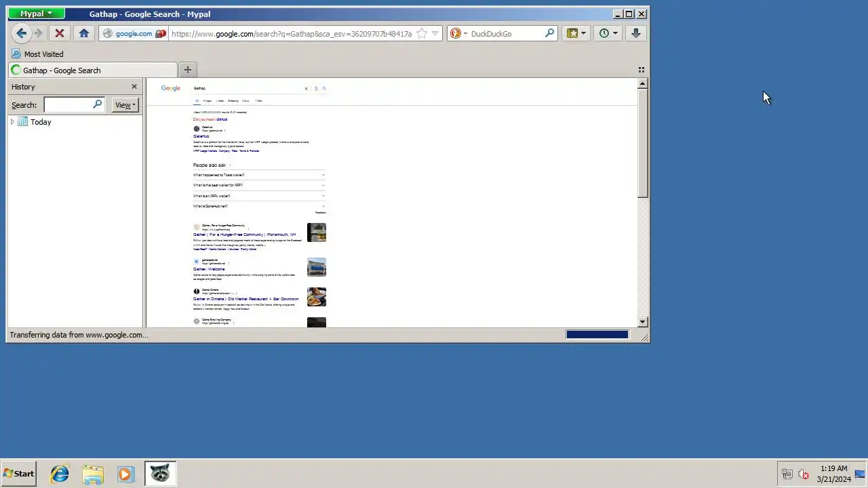Click the Mypal raccoon taskbar button

160,473
